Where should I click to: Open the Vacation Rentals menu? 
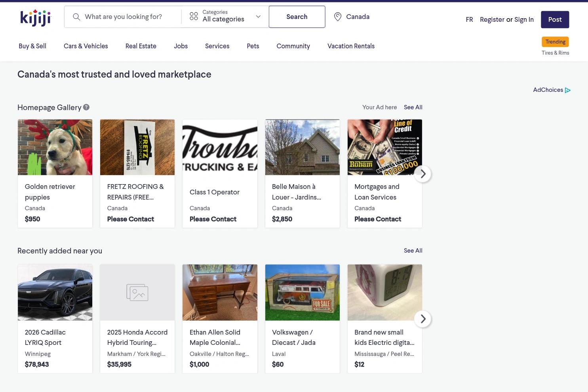click(351, 46)
